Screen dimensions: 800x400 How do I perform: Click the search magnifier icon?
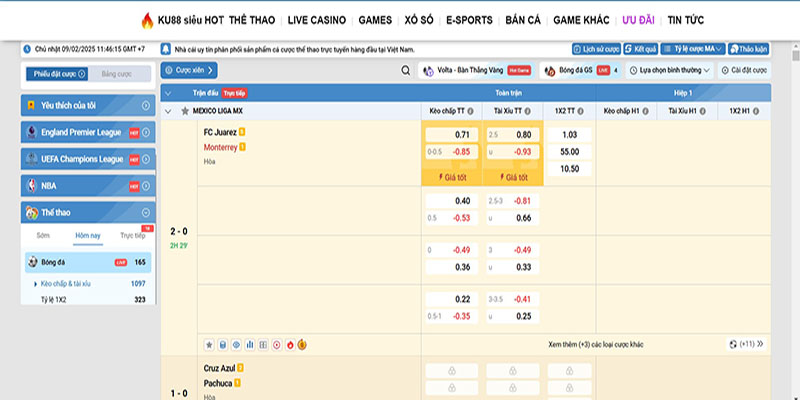coord(406,71)
